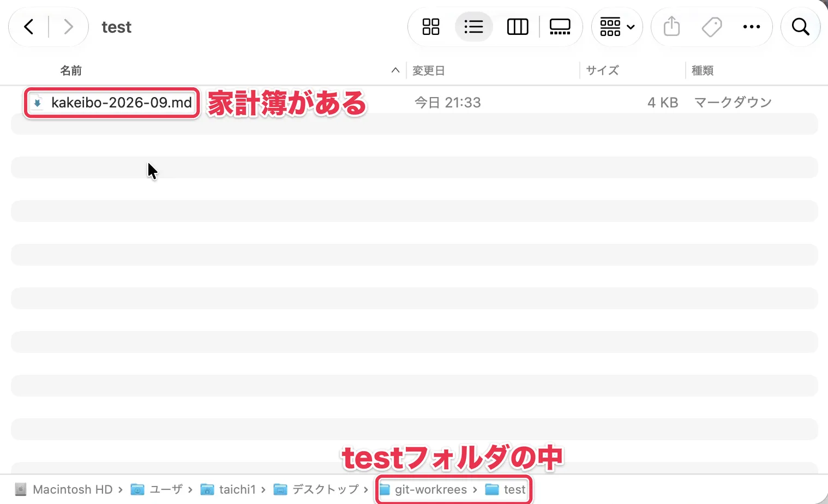Select the 4 KB size cell

pos(663,103)
